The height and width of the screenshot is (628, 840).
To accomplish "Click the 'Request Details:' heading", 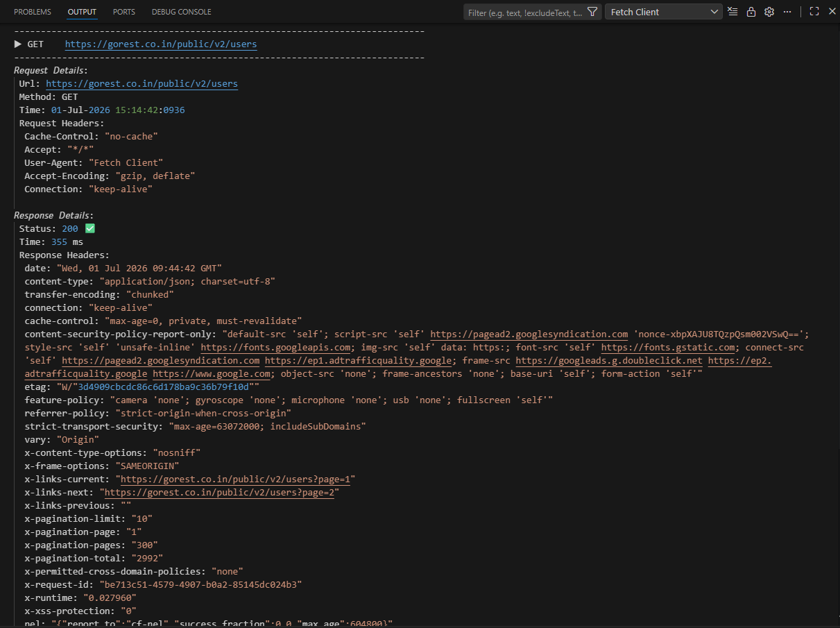I will [x=51, y=71].
